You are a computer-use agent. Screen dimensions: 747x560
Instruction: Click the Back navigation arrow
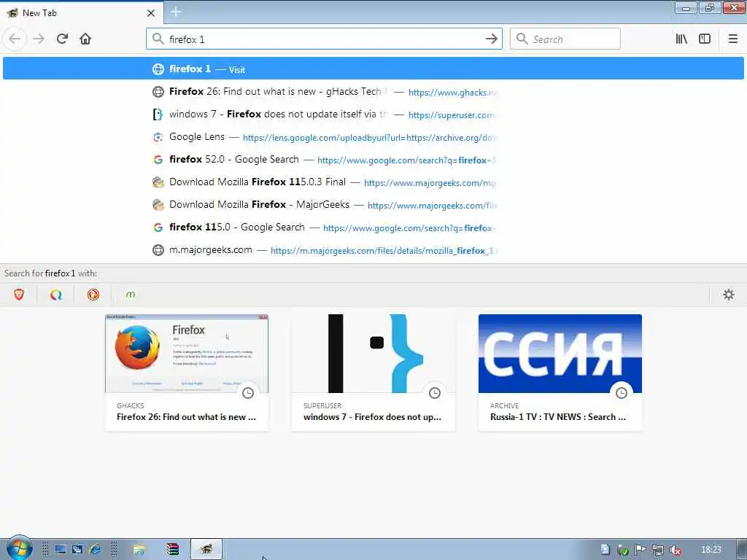[x=15, y=39]
